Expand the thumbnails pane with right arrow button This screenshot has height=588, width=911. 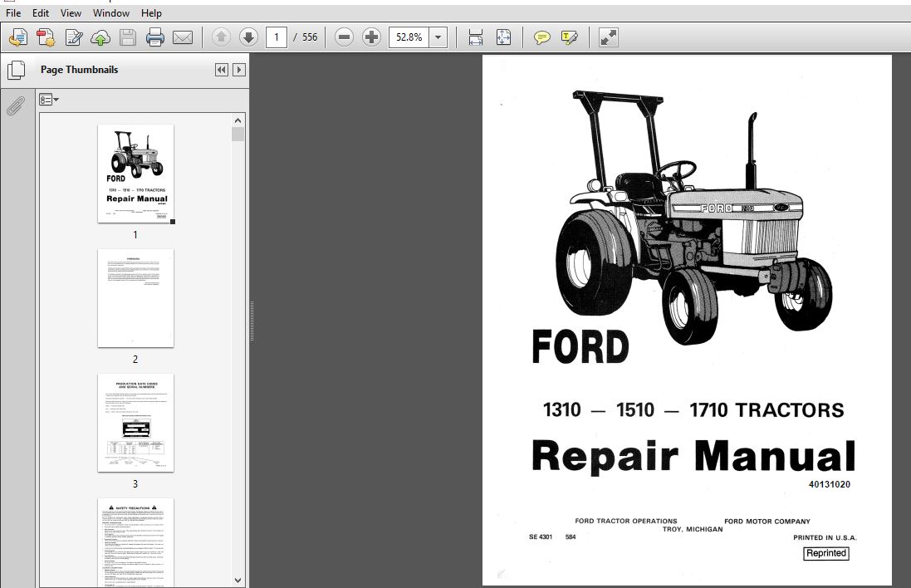point(239,70)
